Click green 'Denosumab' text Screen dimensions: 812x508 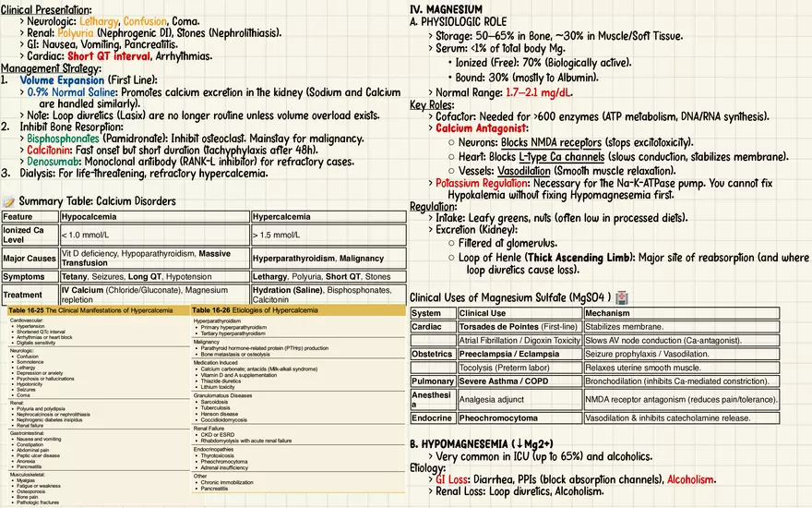pos(54,162)
